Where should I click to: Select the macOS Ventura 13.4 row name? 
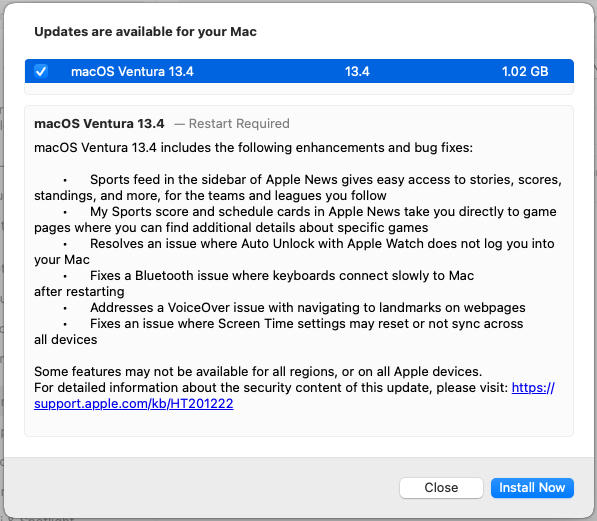(x=132, y=71)
